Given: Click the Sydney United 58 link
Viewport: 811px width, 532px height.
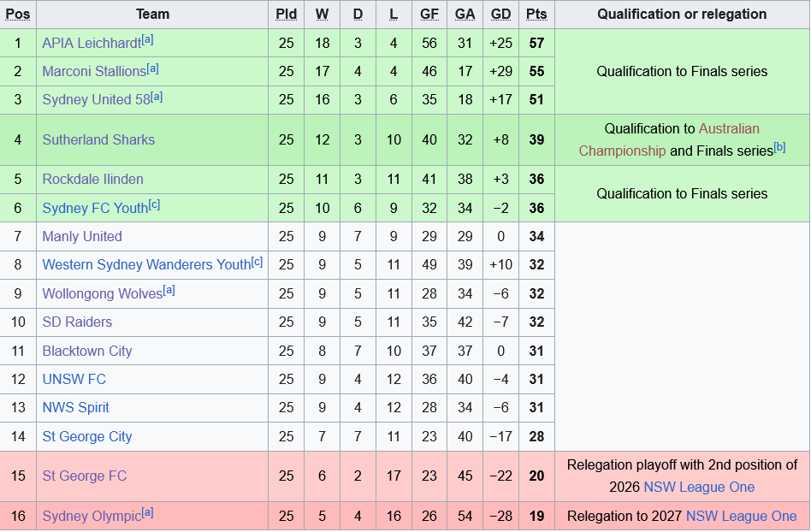Looking at the screenshot, I should 96,100.
